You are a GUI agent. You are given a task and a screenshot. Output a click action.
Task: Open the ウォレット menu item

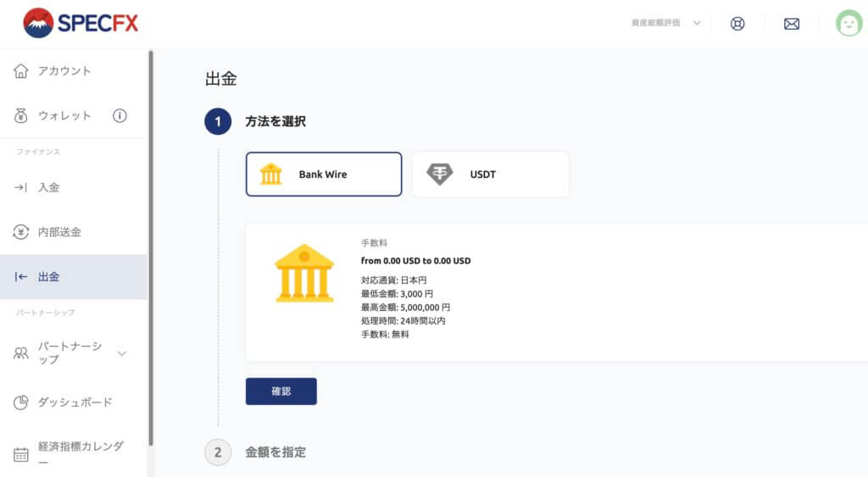click(x=64, y=116)
